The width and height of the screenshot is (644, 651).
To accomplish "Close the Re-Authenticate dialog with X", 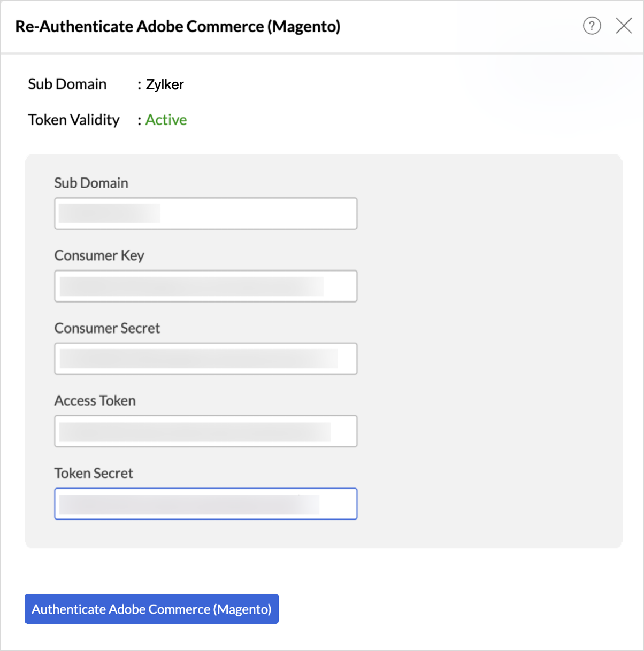I will click(624, 26).
